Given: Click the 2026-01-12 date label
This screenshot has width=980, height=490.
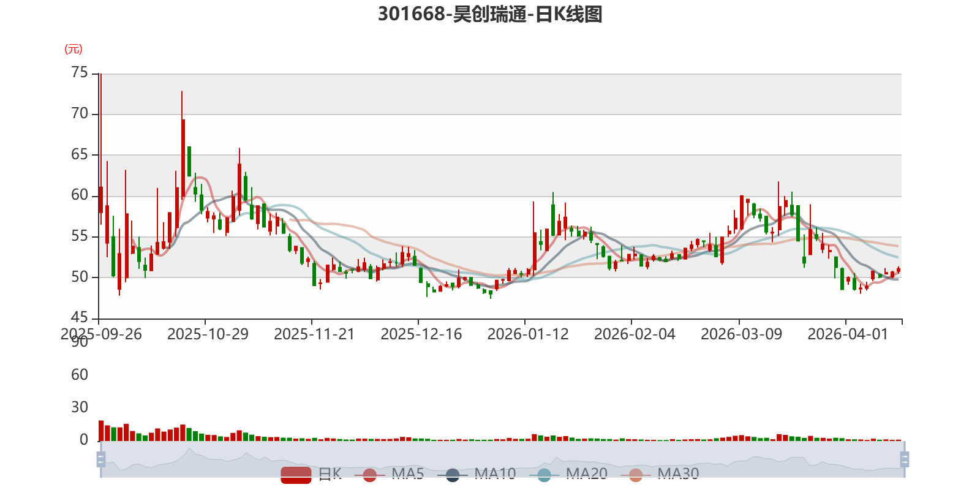Looking at the screenshot, I should pyautogui.click(x=528, y=334).
